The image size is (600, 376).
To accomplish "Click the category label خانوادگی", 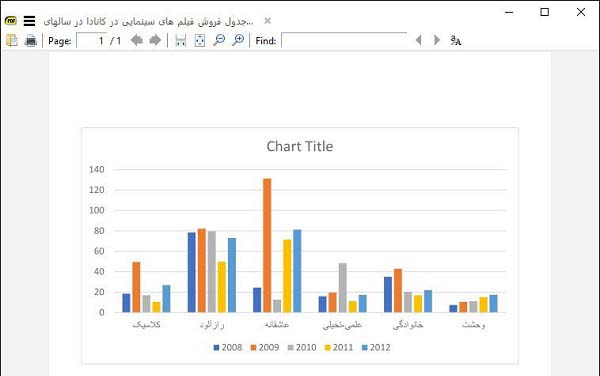I will 408,325.
